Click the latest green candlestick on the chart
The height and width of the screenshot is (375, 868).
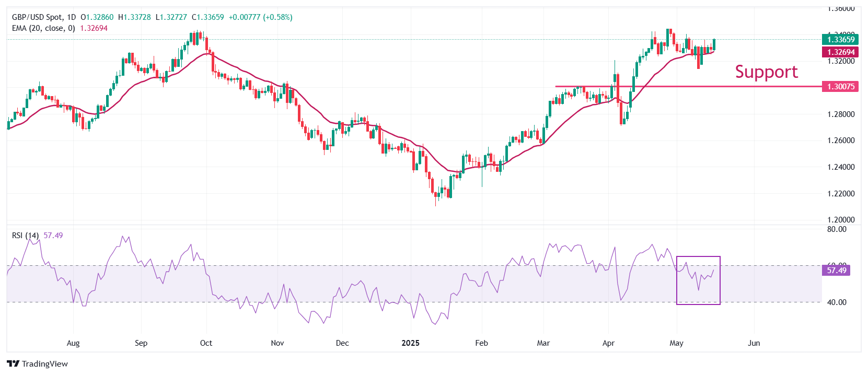[x=714, y=45]
